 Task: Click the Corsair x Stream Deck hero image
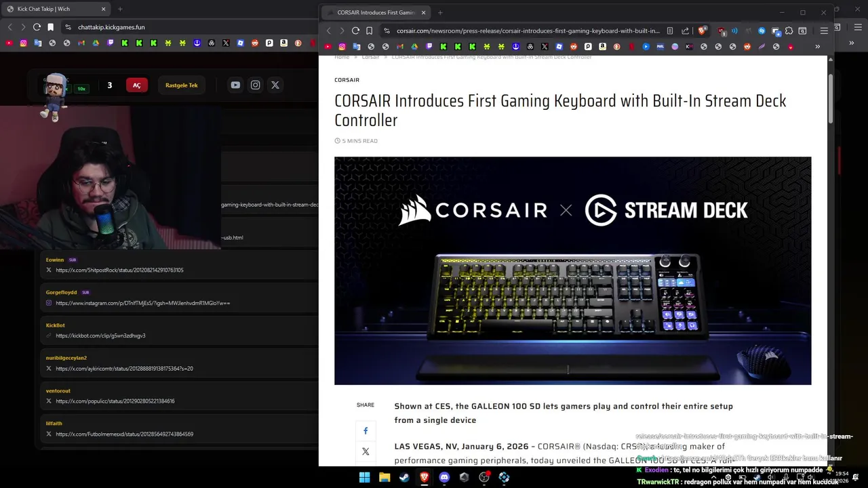[x=572, y=270]
